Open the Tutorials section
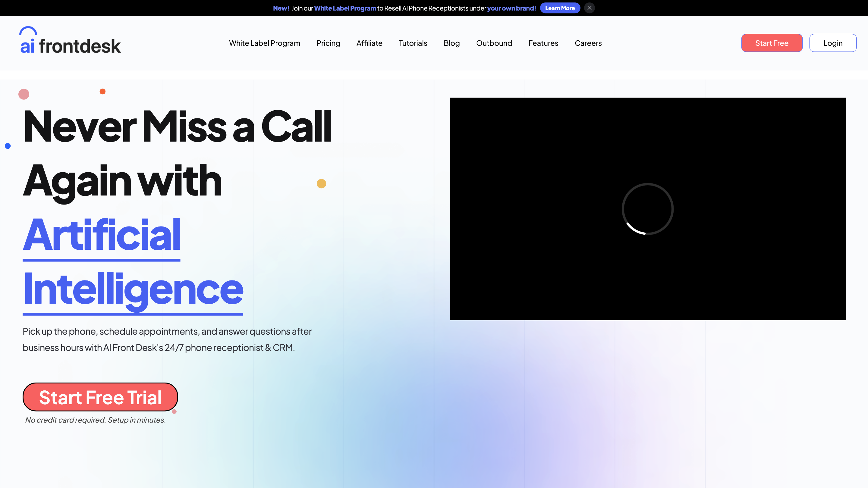 tap(413, 43)
